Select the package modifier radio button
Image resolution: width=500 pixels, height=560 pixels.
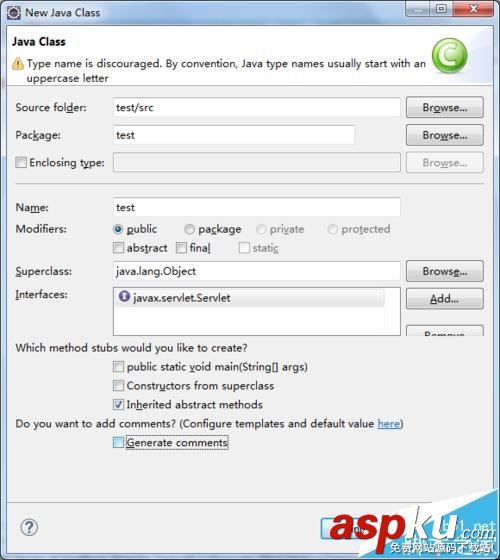pyautogui.click(x=189, y=229)
